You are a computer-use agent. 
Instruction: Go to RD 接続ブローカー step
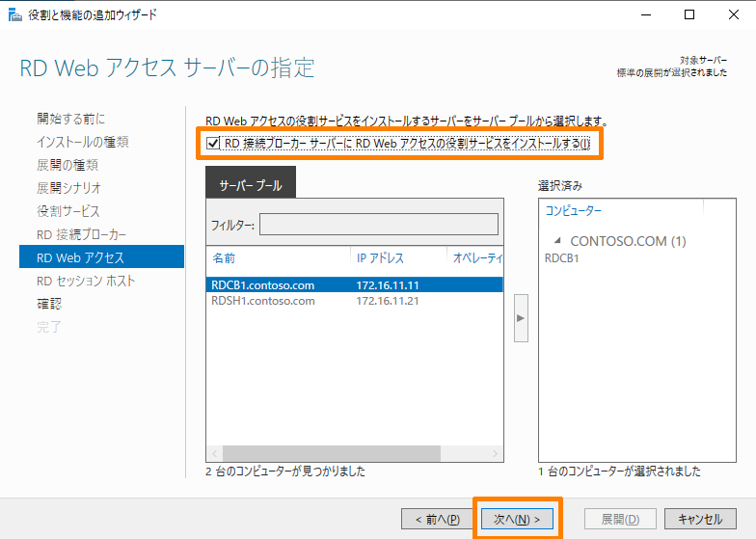81,234
